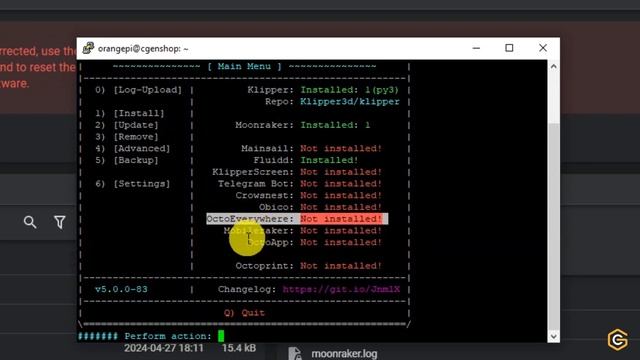Click the terminal scrollbar down arrow
This screenshot has height=360, width=640.
(553, 336)
